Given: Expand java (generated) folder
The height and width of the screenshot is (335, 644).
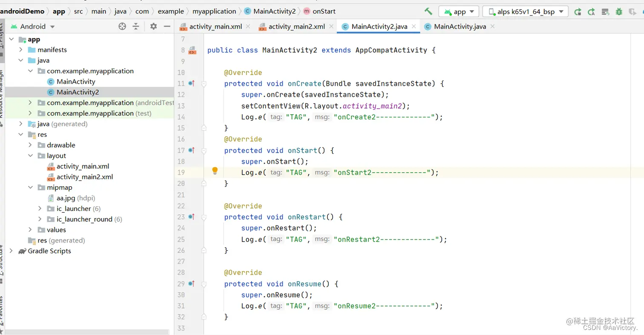Looking at the screenshot, I should [x=20, y=124].
